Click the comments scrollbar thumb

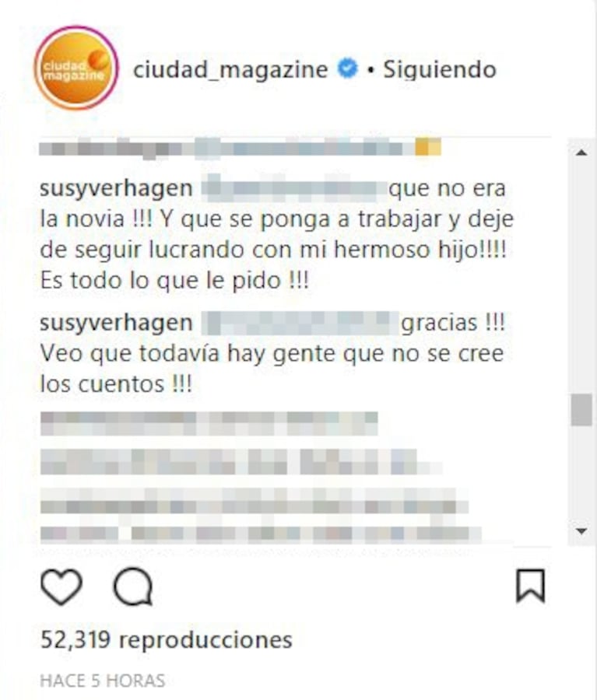[581, 410]
